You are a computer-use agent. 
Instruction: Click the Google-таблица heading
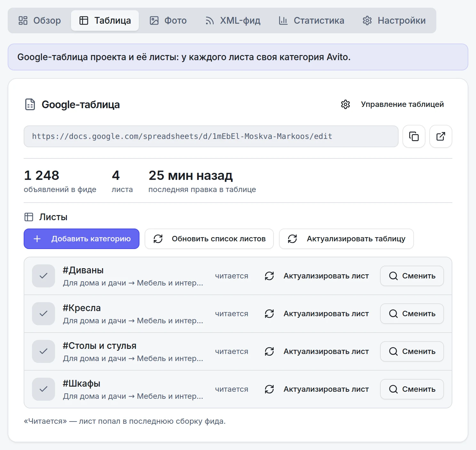pos(81,104)
